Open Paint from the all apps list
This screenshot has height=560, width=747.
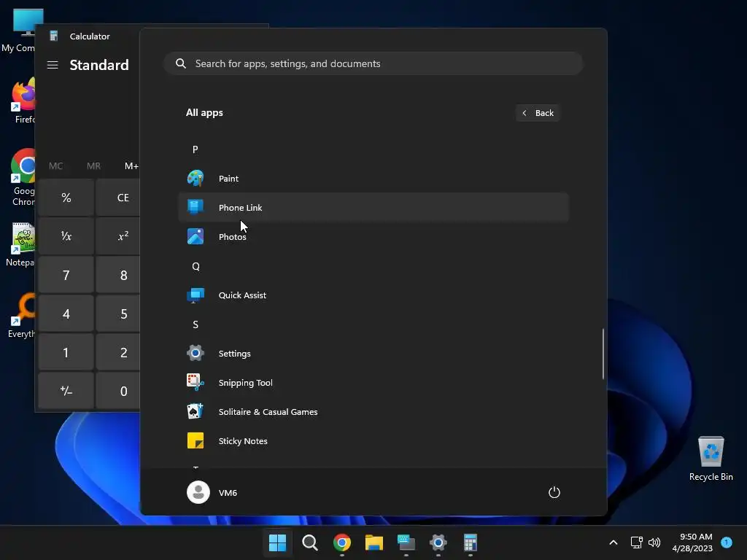373,179
